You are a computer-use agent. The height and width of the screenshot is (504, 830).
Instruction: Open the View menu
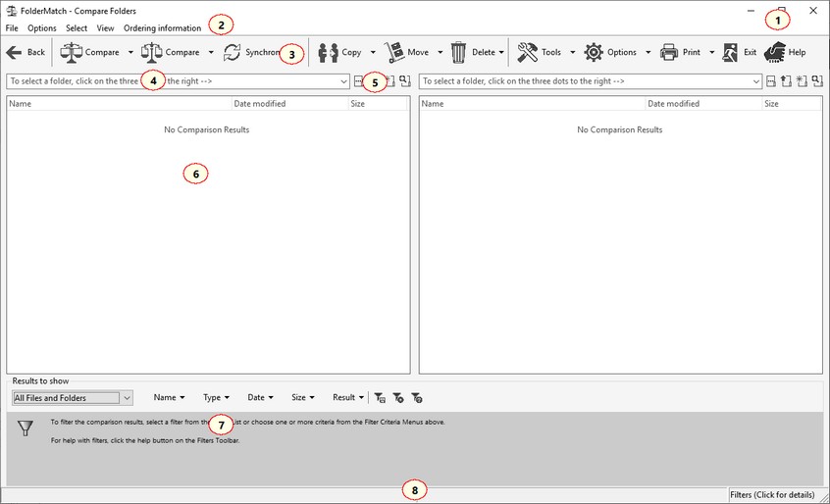[105, 28]
